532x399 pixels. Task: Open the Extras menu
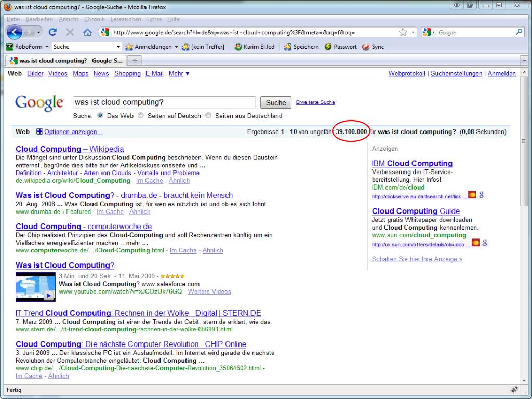154,19
